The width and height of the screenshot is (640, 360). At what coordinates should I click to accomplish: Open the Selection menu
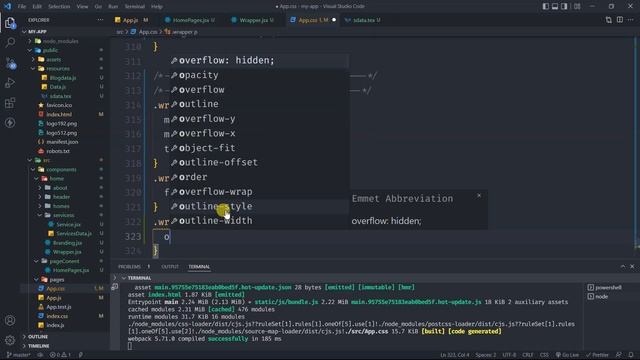59,7
